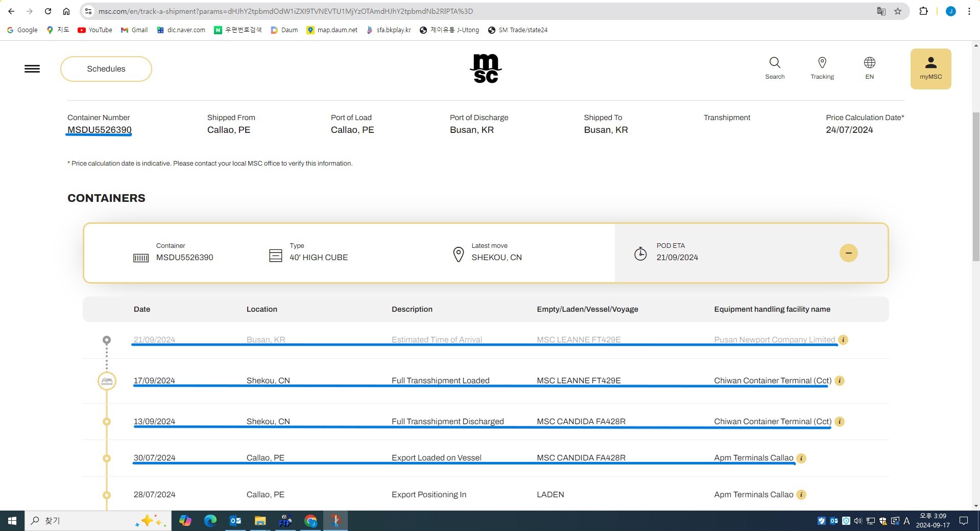
Task: Open translate page icon in address bar
Action: [881, 11]
